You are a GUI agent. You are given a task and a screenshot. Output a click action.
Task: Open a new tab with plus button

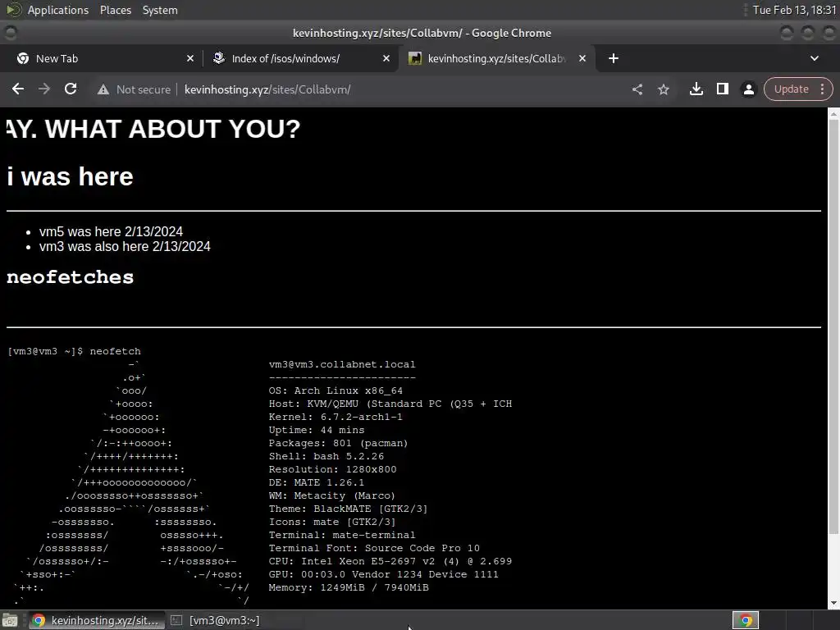point(614,58)
